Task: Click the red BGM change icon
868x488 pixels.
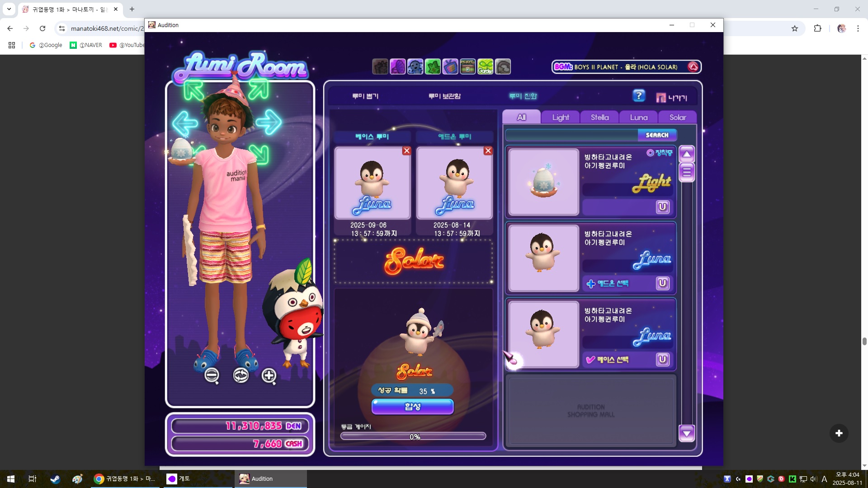Action: pos(693,67)
